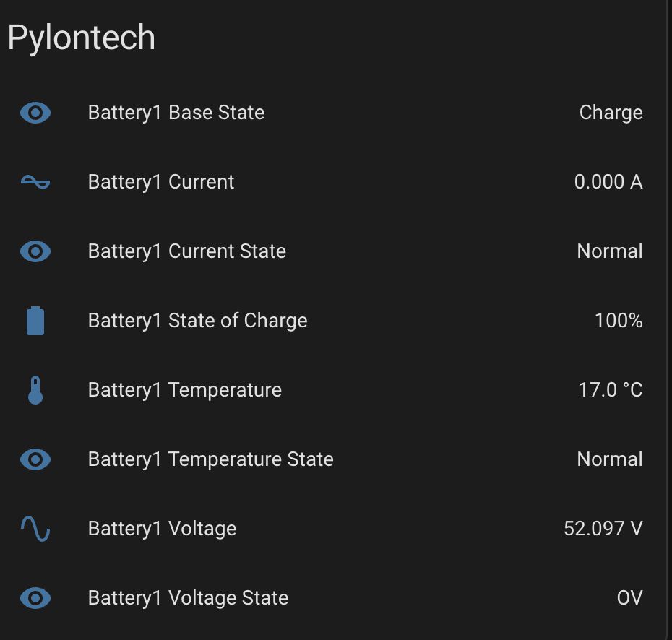Open the Battery1 Temperature entity
672x640 pixels.
click(184, 390)
